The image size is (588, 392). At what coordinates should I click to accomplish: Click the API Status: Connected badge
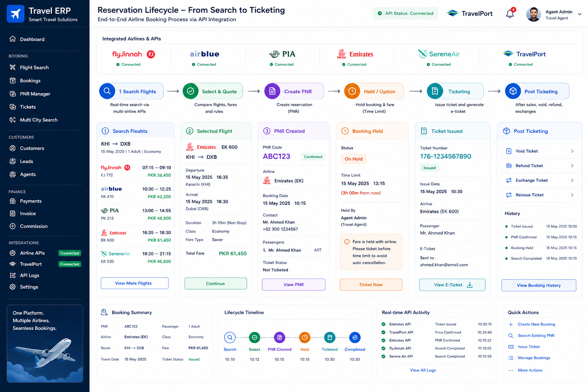click(x=405, y=13)
